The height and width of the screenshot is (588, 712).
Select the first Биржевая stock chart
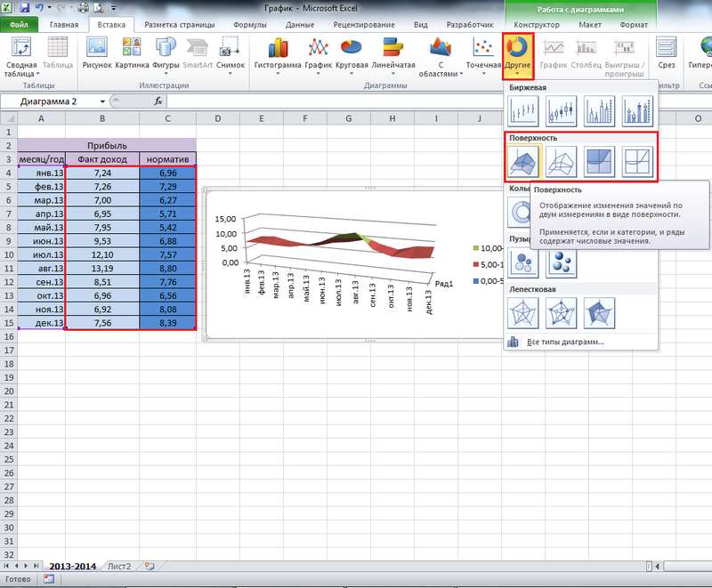pyautogui.click(x=523, y=110)
